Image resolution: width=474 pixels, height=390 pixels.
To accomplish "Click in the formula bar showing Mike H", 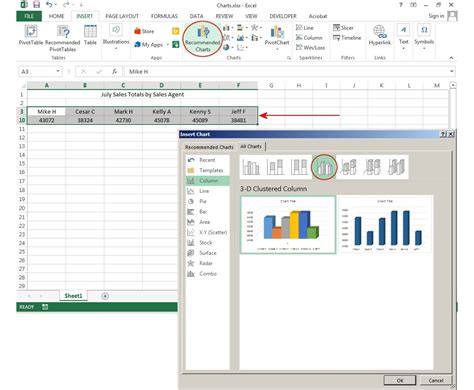I will [287, 71].
